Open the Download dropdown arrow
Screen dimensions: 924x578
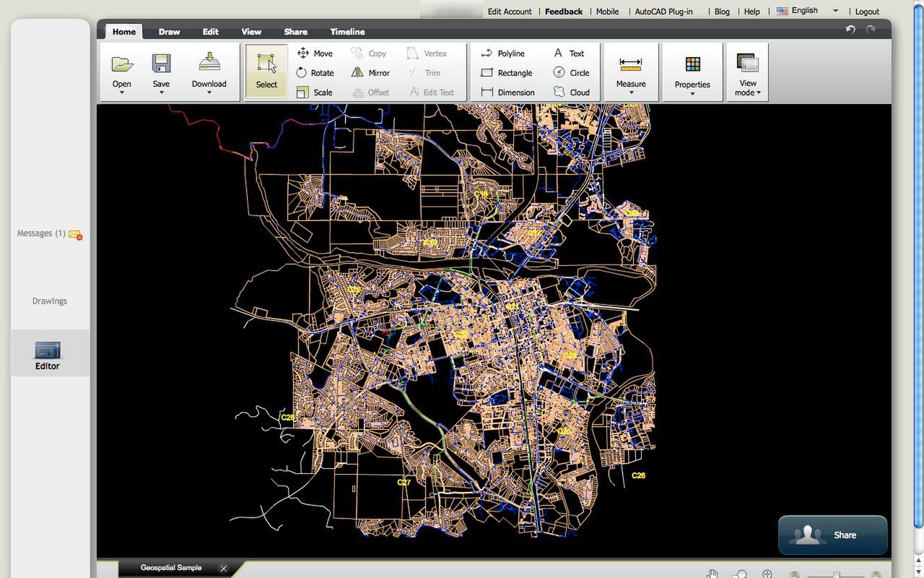pyautogui.click(x=209, y=94)
